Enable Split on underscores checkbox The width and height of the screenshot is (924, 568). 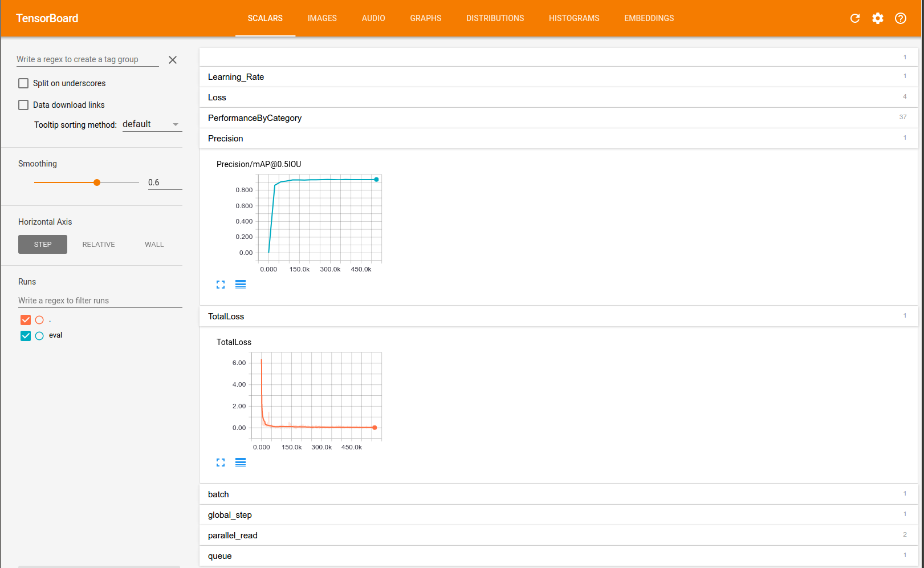(23, 83)
